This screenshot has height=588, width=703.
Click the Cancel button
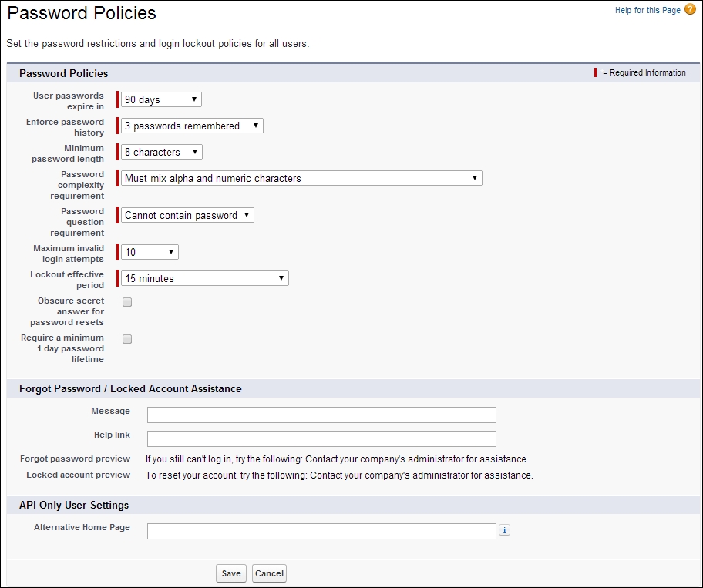tap(269, 573)
